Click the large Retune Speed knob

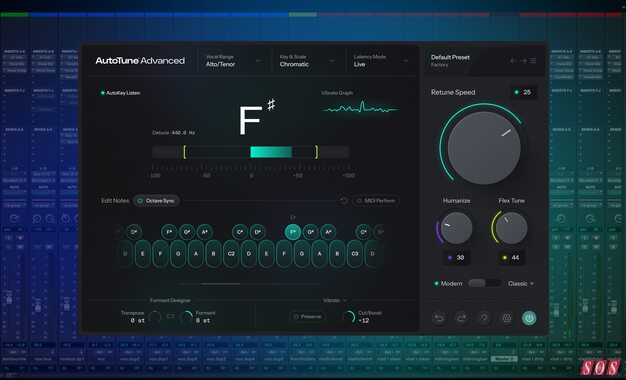click(x=484, y=148)
